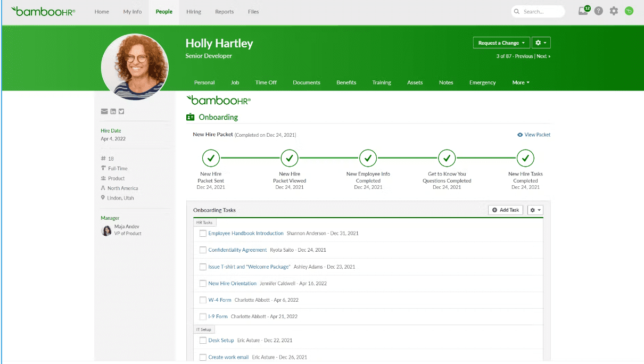644x364 pixels.
Task: Open the notifications inbox icon
Action: (583, 11)
